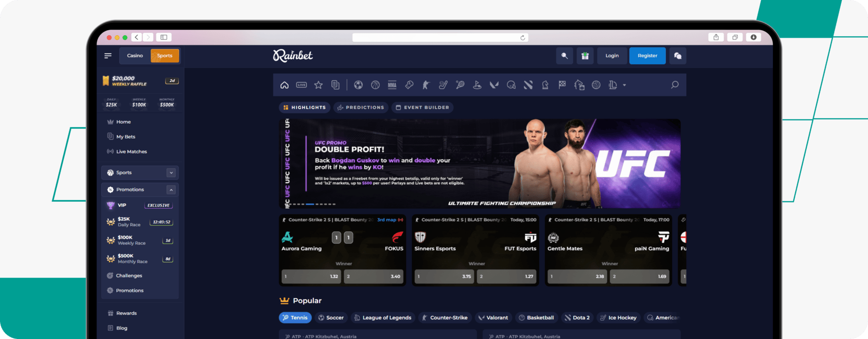Open the $20,000 Weekly Raffle banner
The image size is (868, 339).
tap(140, 81)
